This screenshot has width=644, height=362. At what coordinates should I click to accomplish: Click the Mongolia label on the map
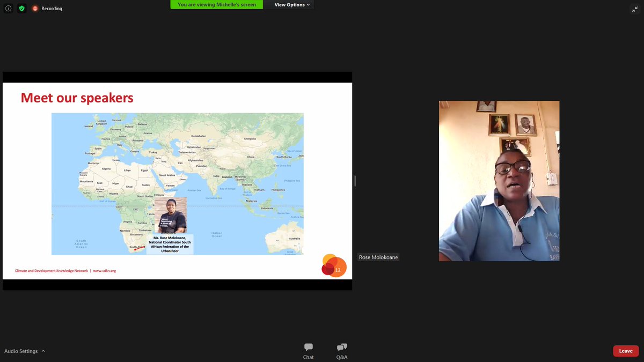pyautogui.click(x=250, y=138)
